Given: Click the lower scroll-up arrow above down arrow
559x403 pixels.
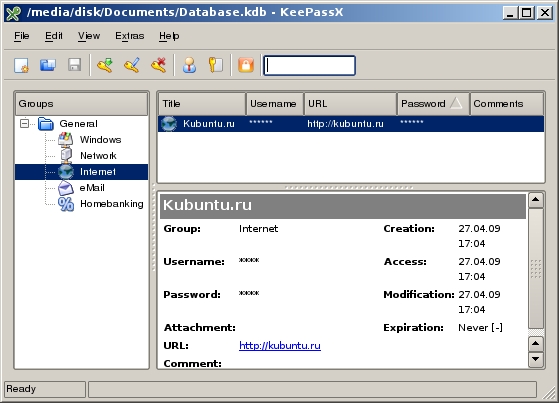Looking at the screenshot, I should (x=535, y=344).
